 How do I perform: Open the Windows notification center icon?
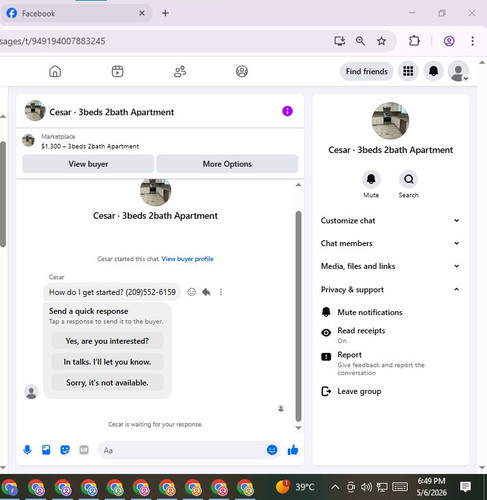(465, 487)
